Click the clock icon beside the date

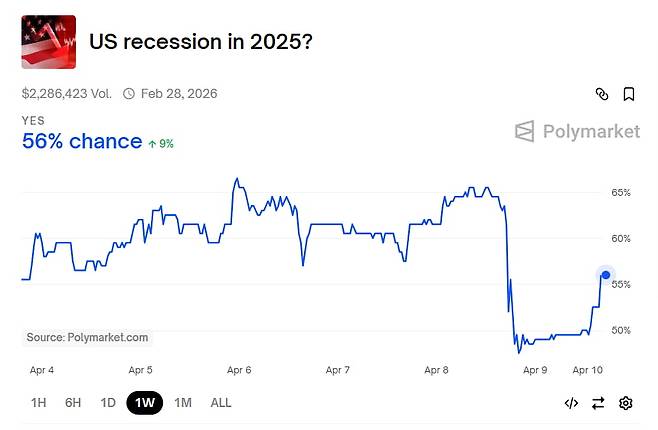click(129, 94)
